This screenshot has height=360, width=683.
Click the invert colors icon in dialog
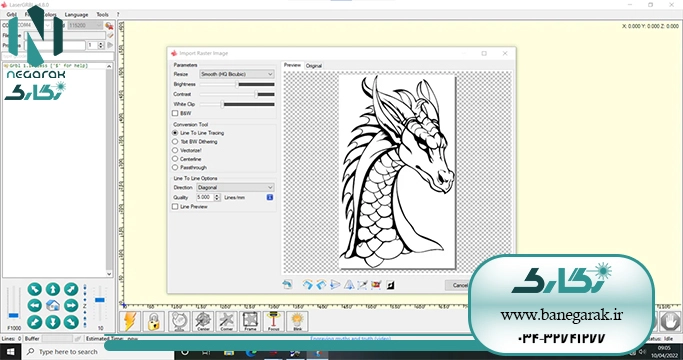tap(390, 285)
